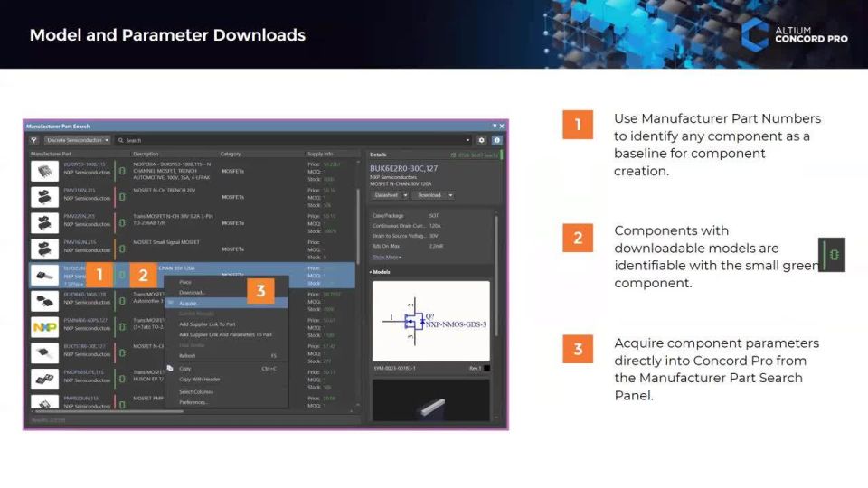Viewport: 868px width, 488px height.
Task: Click the green model icon in BUK9Y53 row
Action: 122,172
